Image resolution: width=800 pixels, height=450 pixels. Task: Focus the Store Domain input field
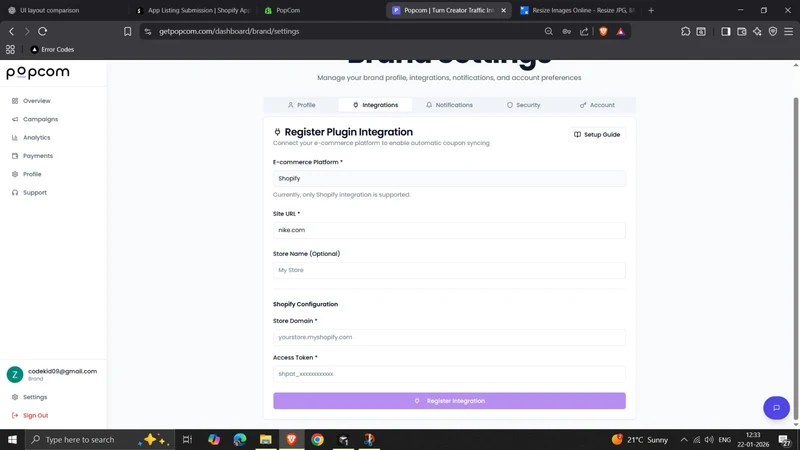click(x=449, y=337)
